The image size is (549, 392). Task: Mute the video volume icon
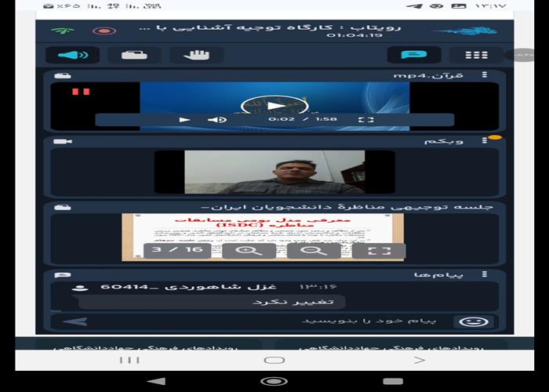pyautogui.click(x=216, y=120)
